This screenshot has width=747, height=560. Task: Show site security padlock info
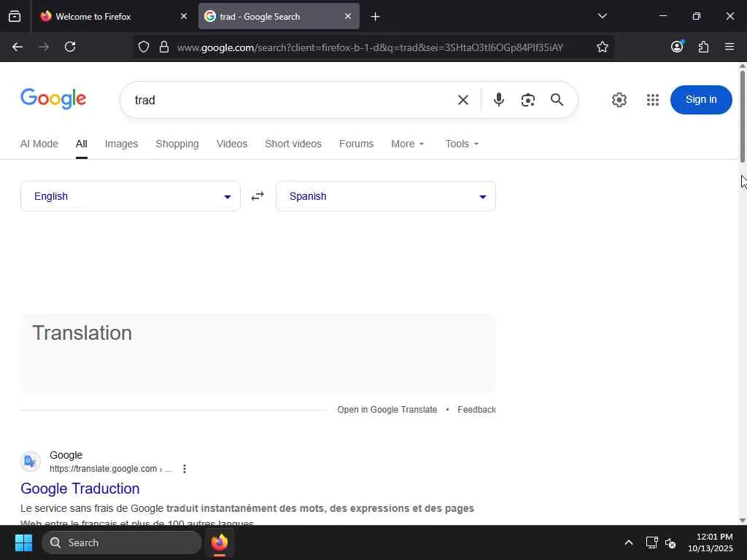coord(164,47)
